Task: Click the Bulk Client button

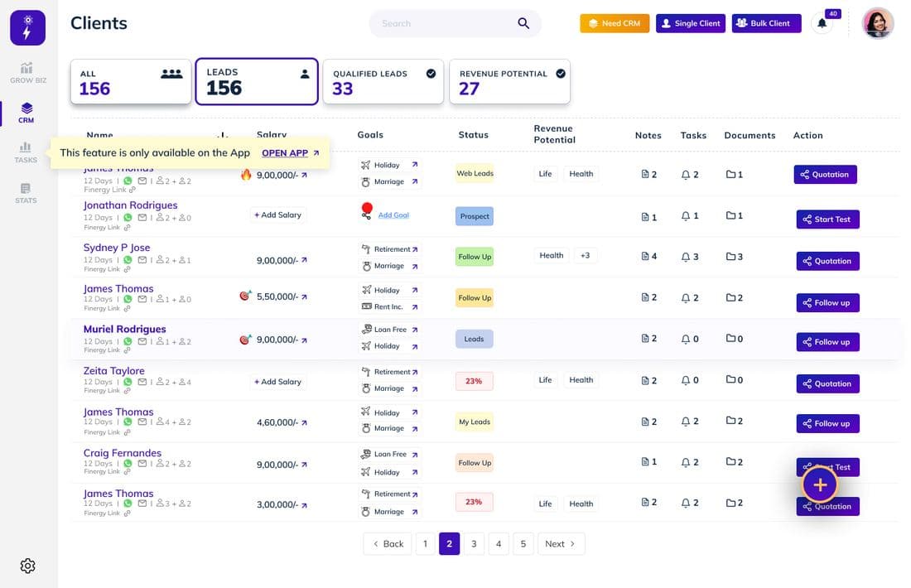Action: pyautogui.click(x=766, y=23)
